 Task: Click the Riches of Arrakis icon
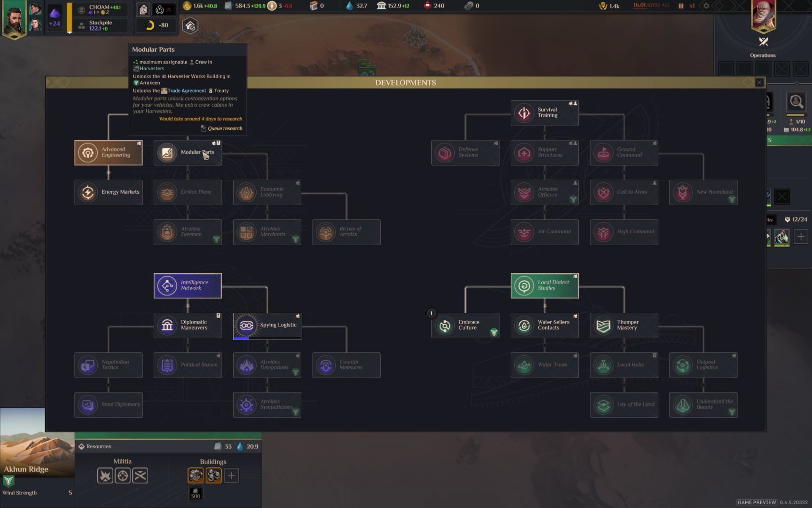tap(326, 232)
